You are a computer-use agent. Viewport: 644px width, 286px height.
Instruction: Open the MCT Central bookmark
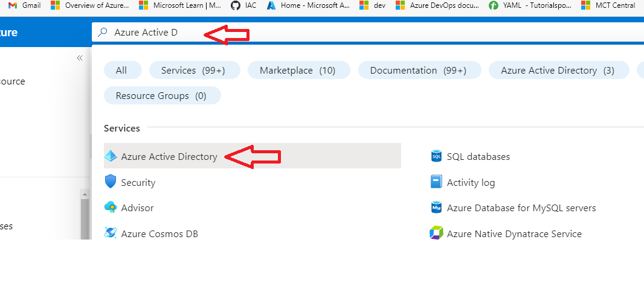point(608,6)
